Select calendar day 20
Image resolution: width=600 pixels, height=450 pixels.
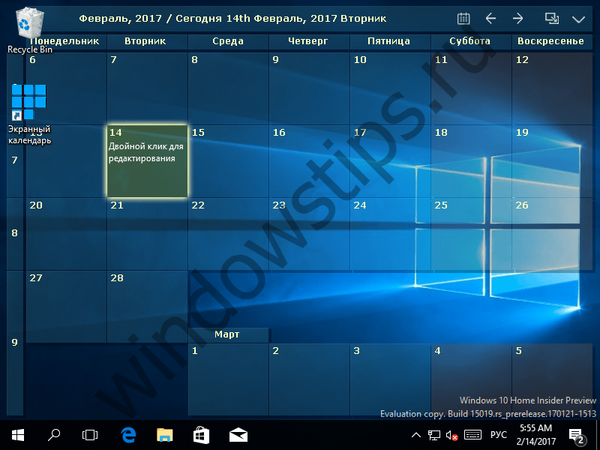(66, 234)
